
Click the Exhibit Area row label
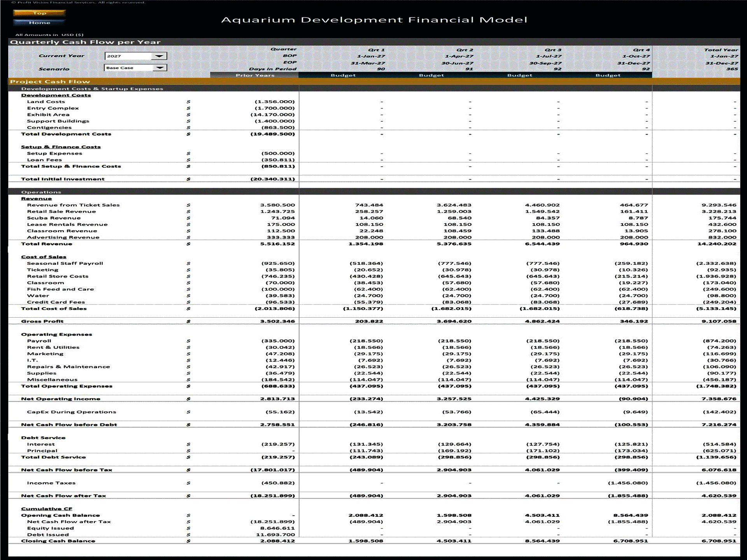tap(48, 115)
